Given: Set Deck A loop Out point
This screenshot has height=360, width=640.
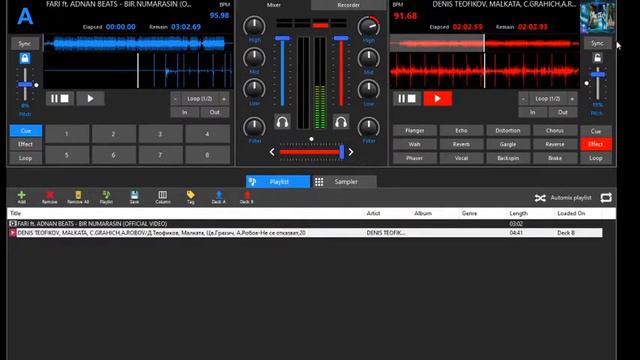Looking at the screenshot, I should [215, 112].
